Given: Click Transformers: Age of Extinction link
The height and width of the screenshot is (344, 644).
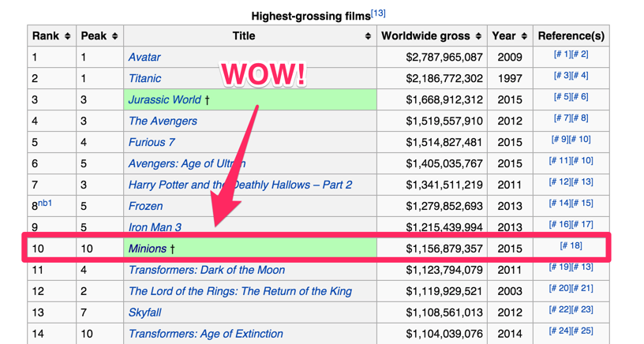Looking at the screenshot, I should point(205,334).
